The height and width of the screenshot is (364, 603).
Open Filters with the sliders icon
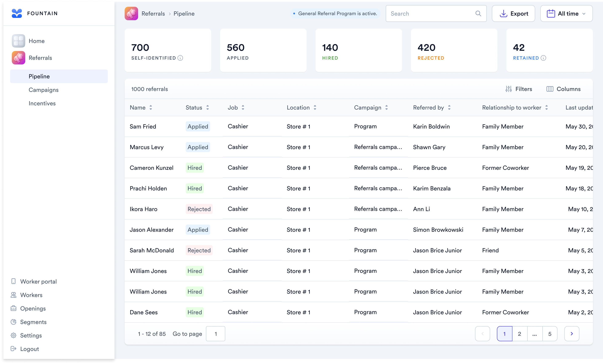(x=508, y=89)
